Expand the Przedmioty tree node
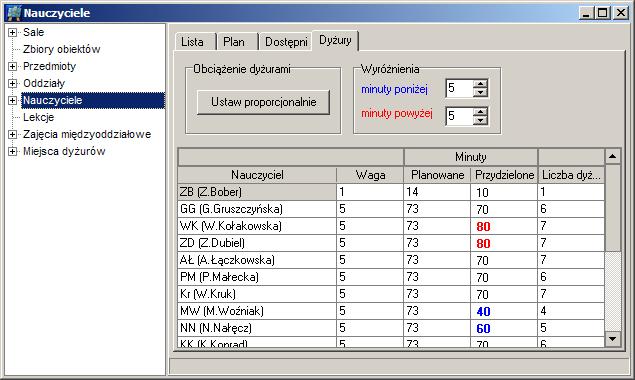Screen dimensions: 635x380 [x=13, y=66]
